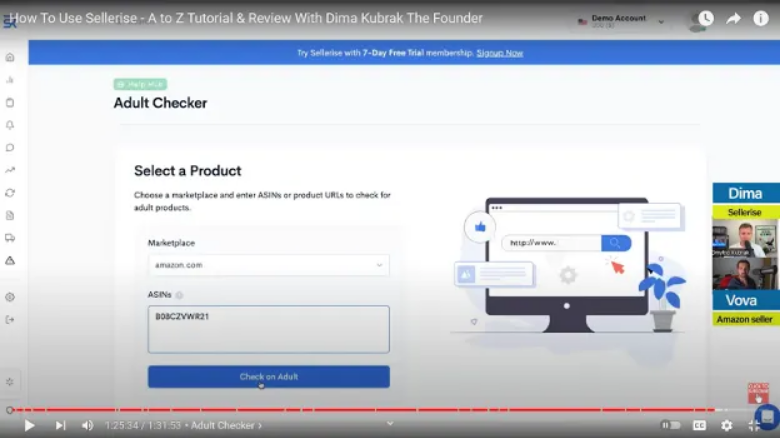Mute the video volume
Image resolution: width=780 pixels, height=438 pixels.
[88, 426]
